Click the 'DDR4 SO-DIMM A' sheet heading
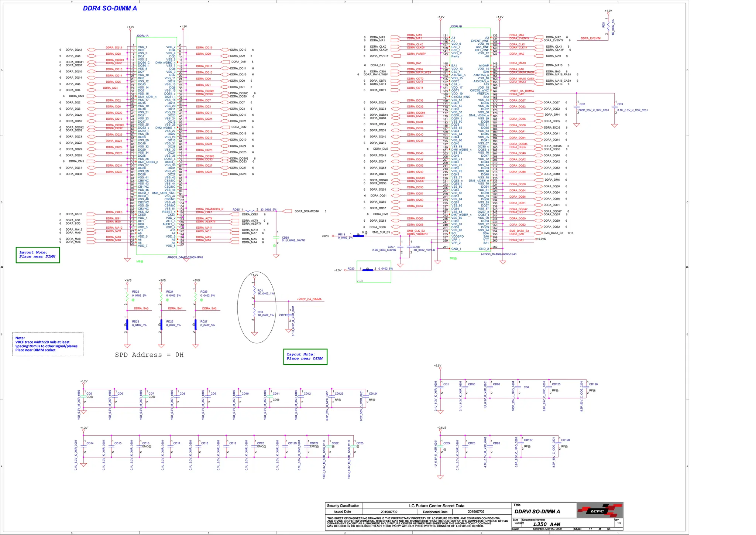Viewport: 756px width, 535px height. pos(110,8)
